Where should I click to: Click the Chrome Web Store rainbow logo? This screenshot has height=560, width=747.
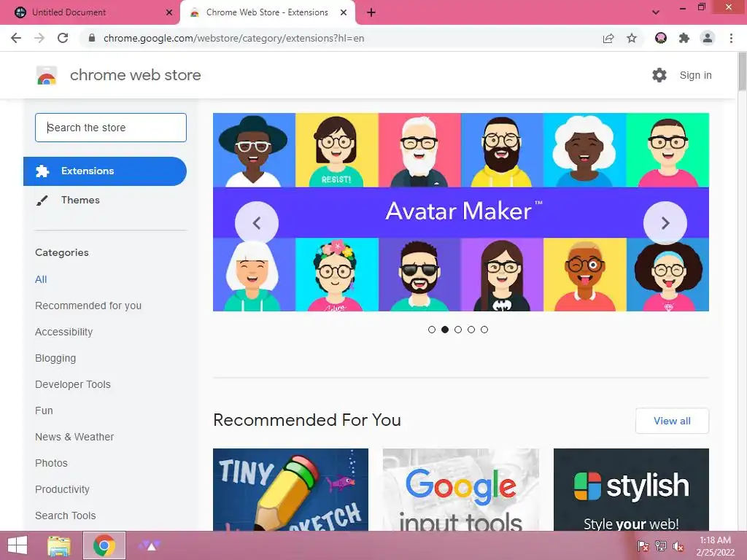click(47, 75)
